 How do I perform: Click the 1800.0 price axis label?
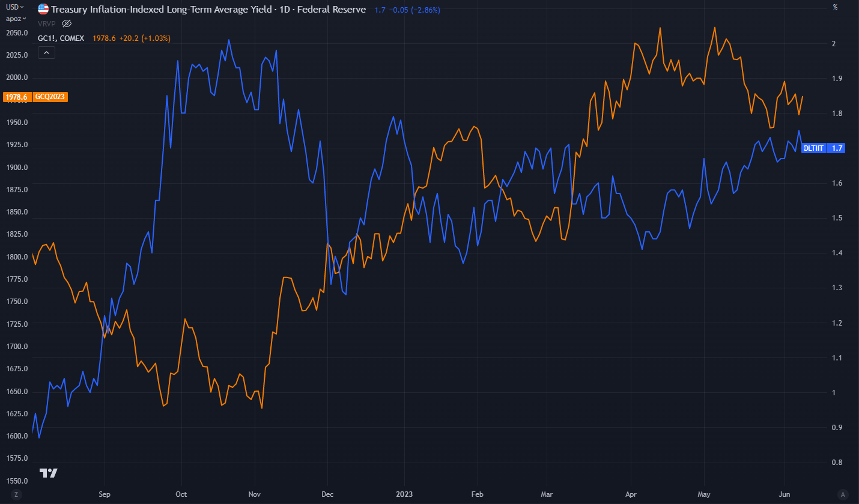click(17, 257)
